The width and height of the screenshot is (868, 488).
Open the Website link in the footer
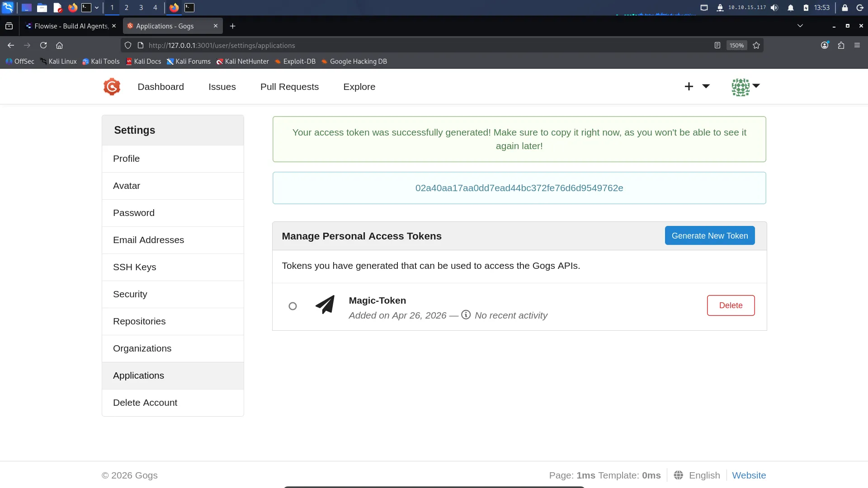point(749,475)
